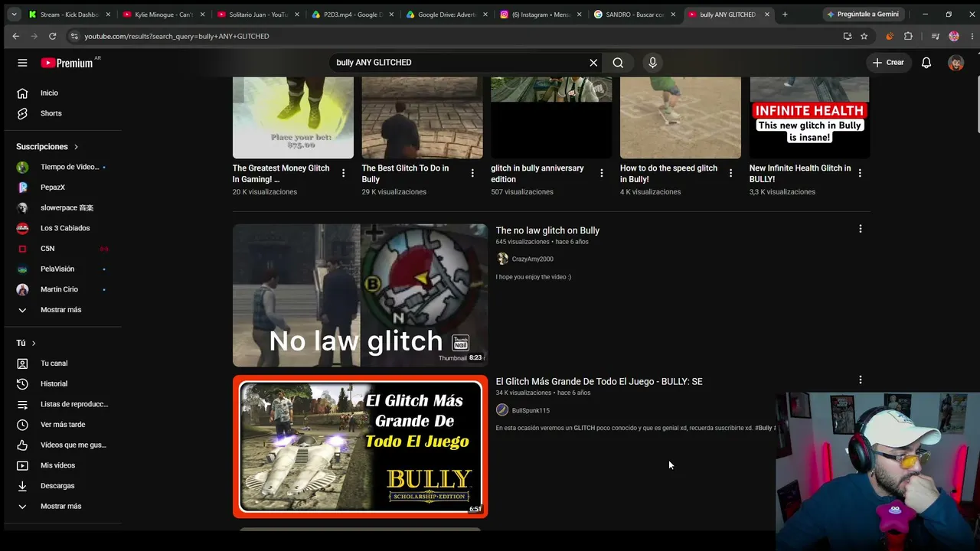Click Pregúntale a Gemini button
Image resolution: width=980 pixels, height=551 pixels.
pos(863,15)
